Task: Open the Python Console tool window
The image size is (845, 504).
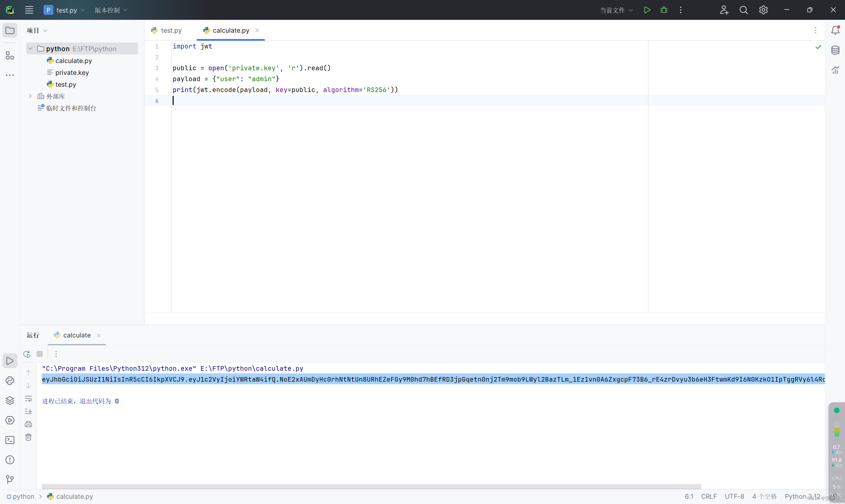Action: [10, 380]
